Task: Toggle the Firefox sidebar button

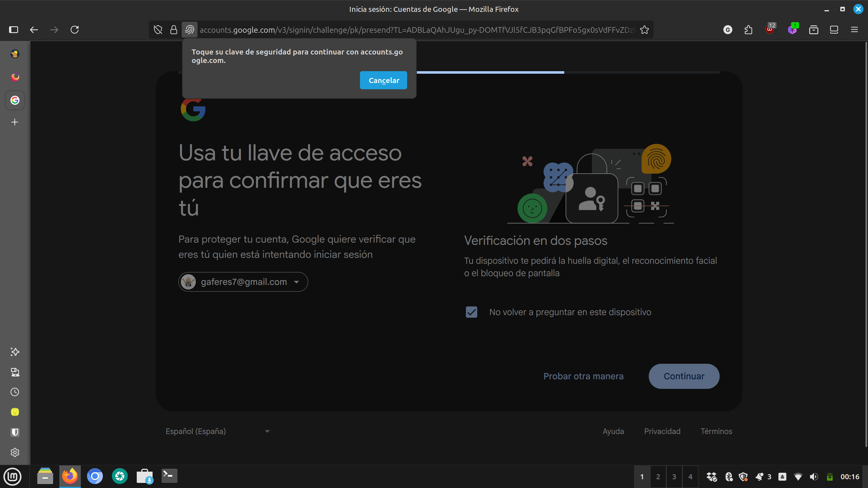Action: (x=14, y=30)
